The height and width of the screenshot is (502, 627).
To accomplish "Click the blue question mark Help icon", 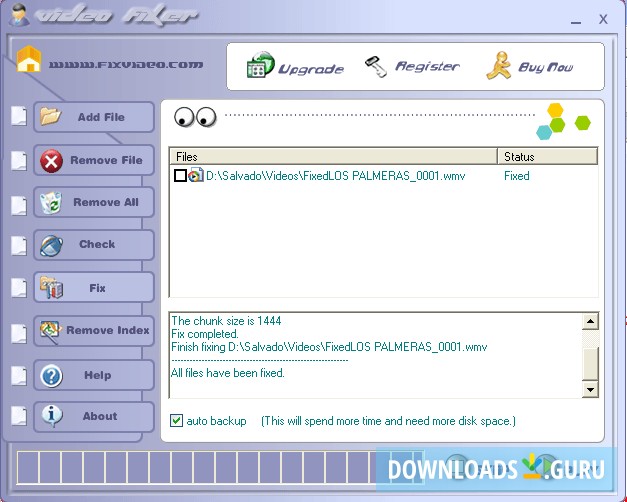I will pos(51,376).
